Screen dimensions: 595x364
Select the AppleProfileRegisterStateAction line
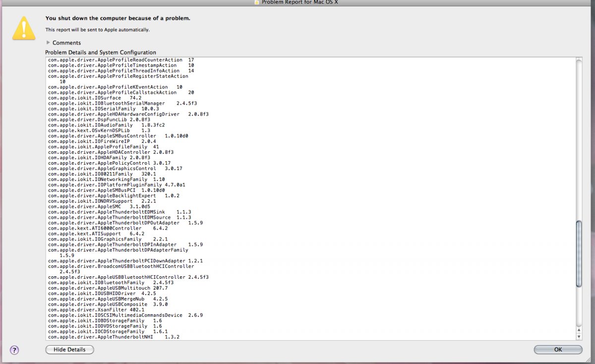(x=118, y=76)
